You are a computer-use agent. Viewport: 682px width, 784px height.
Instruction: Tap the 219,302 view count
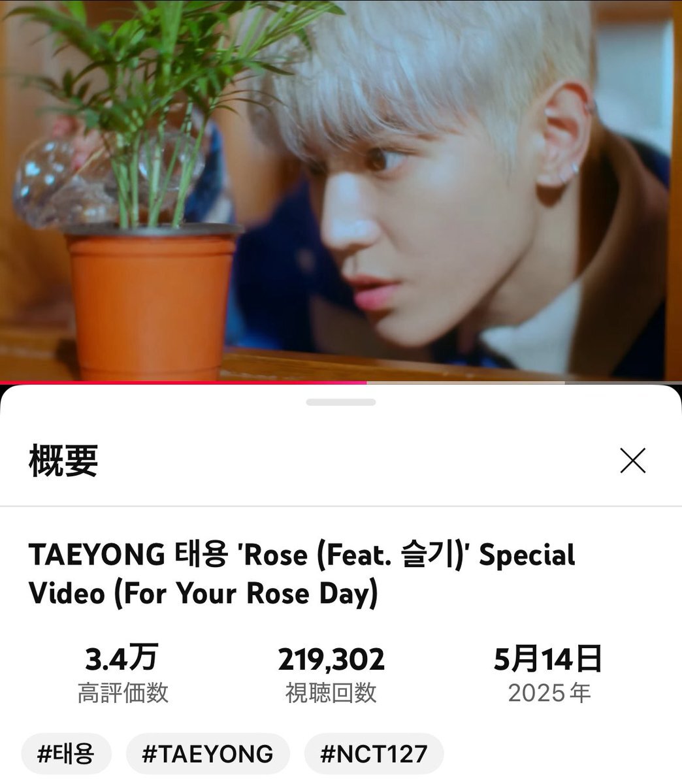pyautogui.click(x=331, y=660)
